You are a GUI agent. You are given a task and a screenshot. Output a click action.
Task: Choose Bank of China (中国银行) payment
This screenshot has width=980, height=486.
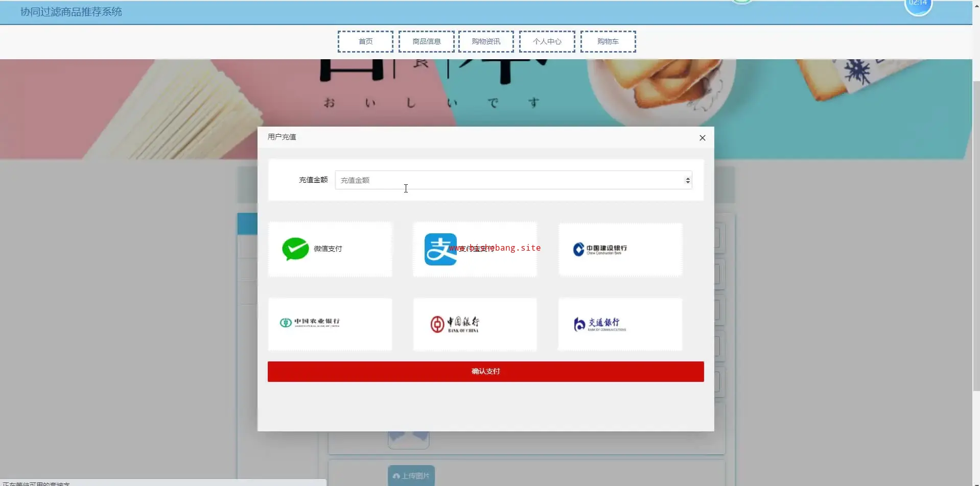tap(475, 324)
